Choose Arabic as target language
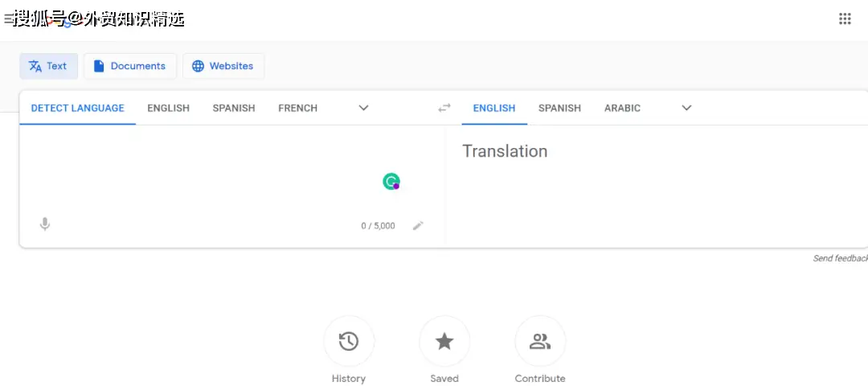The width and height of the screenshot is (868, 386). coord(622,108)
